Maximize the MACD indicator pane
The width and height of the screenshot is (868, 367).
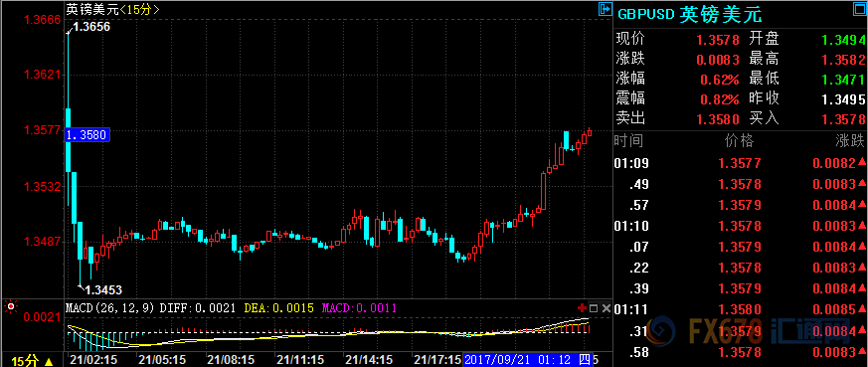click(594, 307)
